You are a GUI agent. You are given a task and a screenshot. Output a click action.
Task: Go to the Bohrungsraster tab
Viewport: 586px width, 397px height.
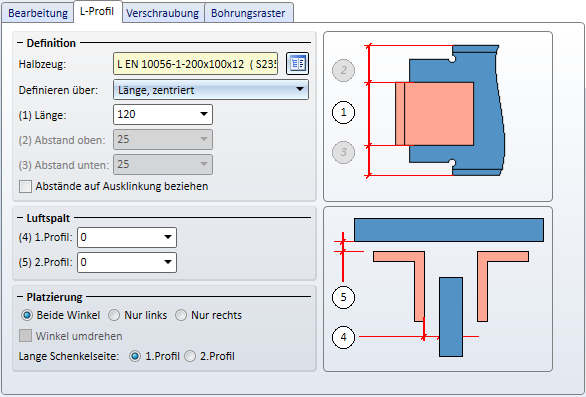[248, 13]
